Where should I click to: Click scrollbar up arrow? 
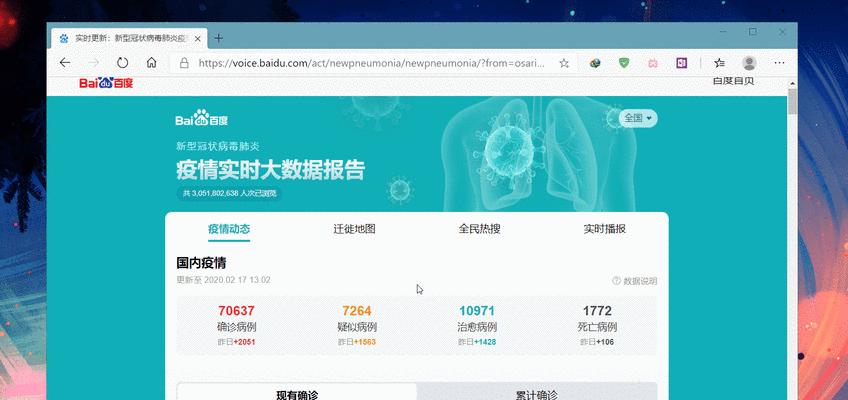[x=792, y=84]
